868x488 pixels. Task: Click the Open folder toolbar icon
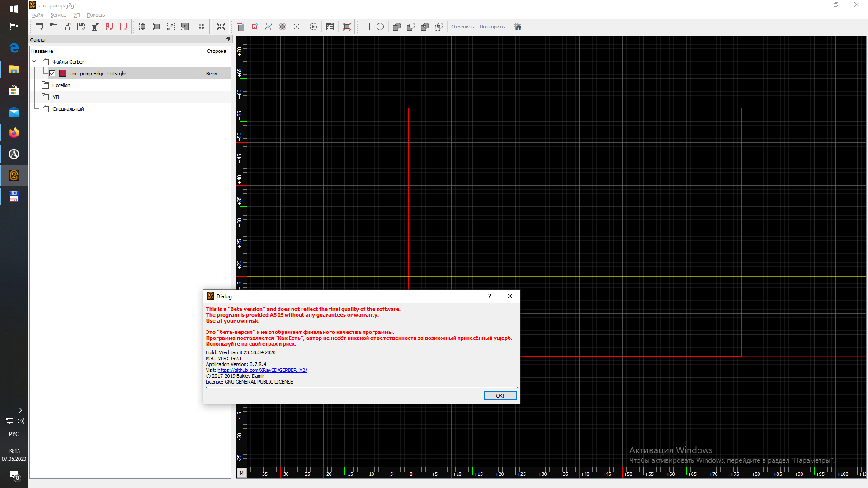53,27
